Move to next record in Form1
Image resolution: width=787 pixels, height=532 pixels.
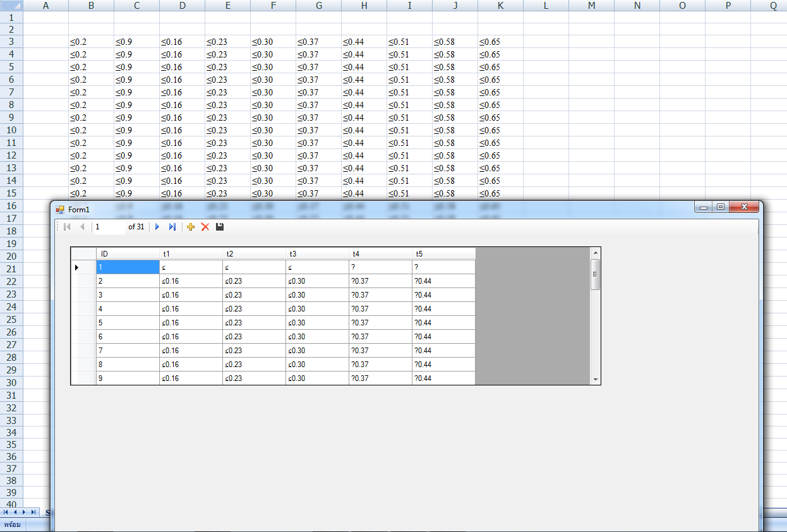pyautogui.click(x=157, y=227)
